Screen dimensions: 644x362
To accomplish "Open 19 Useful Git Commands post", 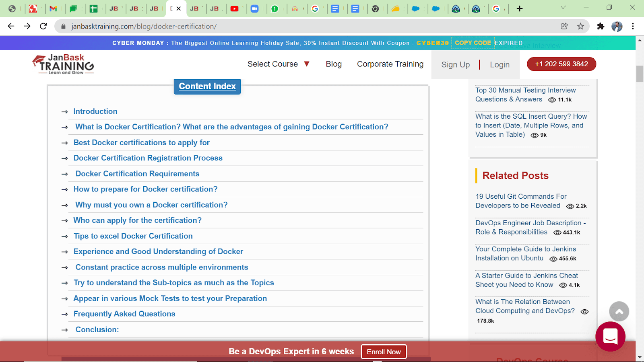I will [x=521, y=201].
